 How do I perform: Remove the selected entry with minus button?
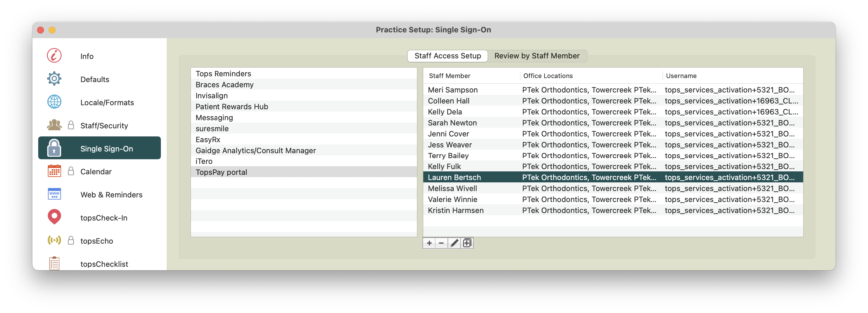coord(441,243)
